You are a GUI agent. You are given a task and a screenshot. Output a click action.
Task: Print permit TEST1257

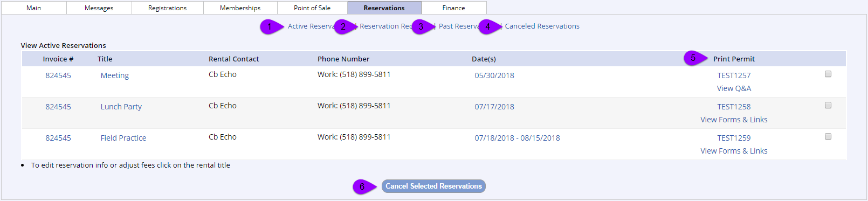click(x=734, y=75)
